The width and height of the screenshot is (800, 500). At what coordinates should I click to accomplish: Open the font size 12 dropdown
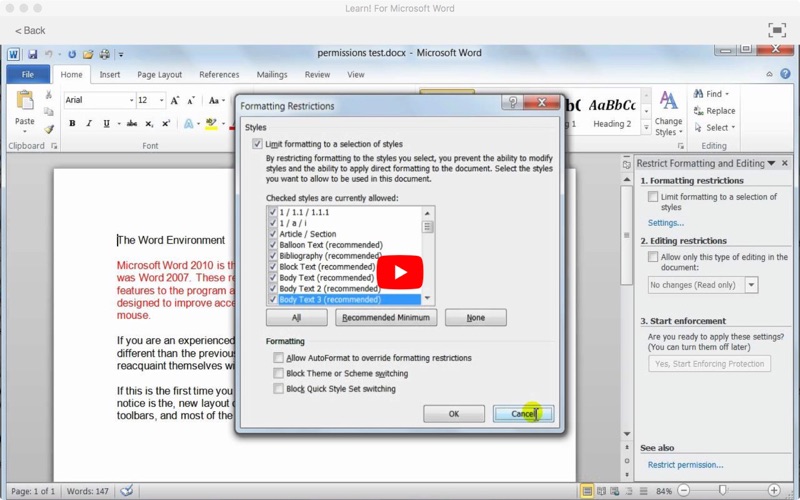(162, 100)
